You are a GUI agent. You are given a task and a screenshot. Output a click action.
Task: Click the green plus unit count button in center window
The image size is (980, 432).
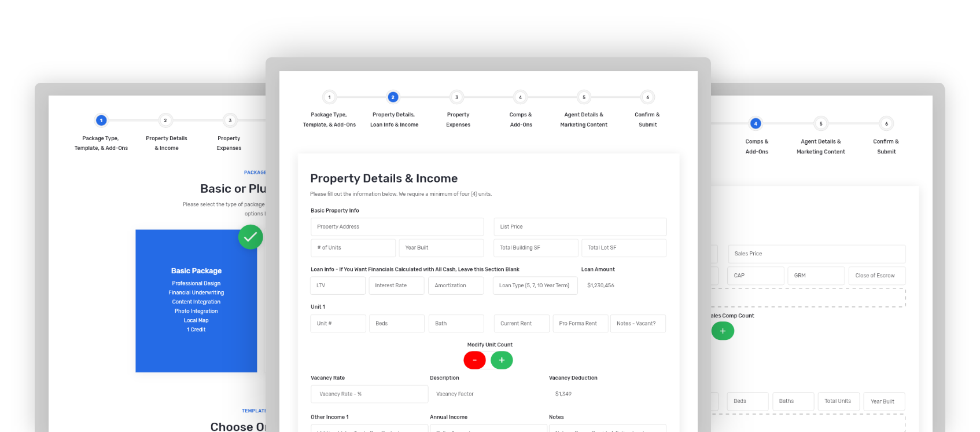(502, 360)
